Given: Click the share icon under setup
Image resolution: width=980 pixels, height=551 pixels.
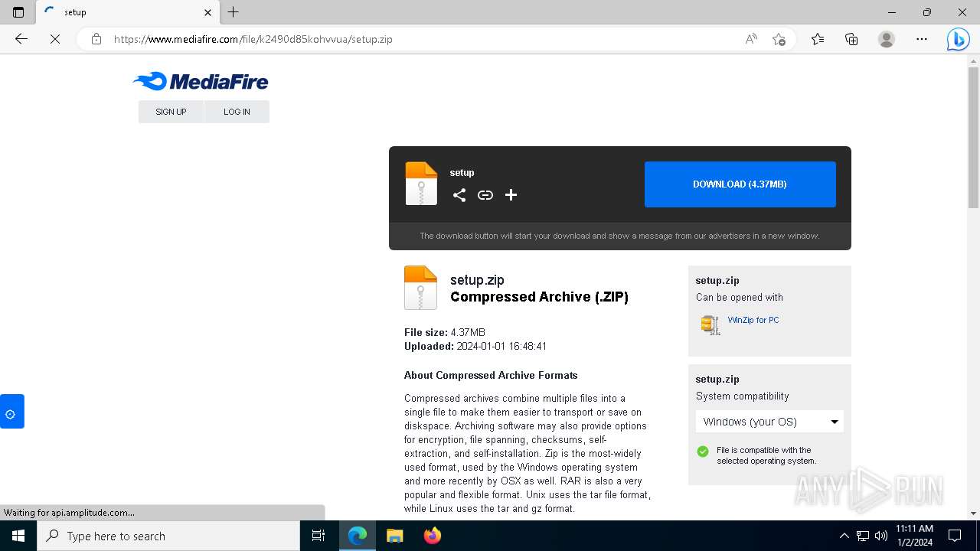Looking at the screenshot, I should tap(459, 195).
